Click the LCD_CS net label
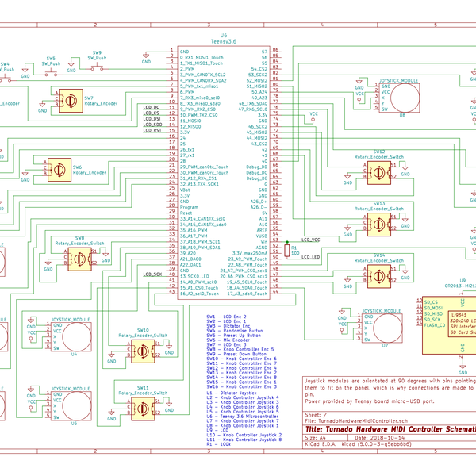 [x=152, y=113]
